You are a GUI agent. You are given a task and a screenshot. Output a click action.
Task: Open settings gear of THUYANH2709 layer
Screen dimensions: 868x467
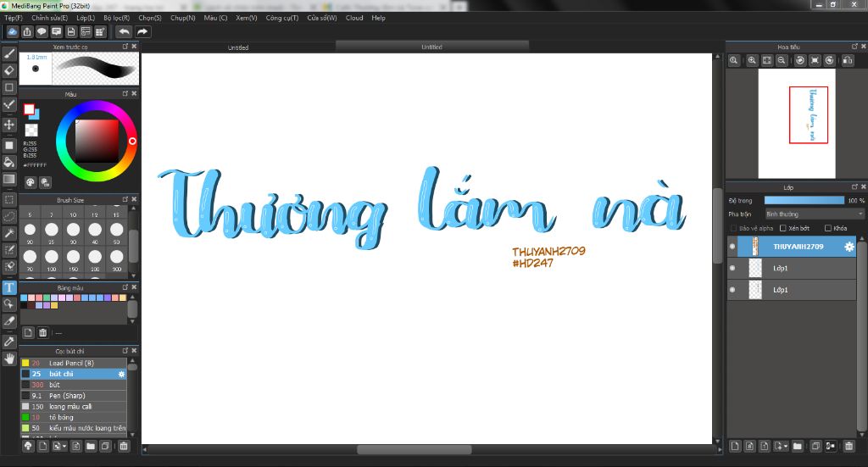[x=849, y=247]
